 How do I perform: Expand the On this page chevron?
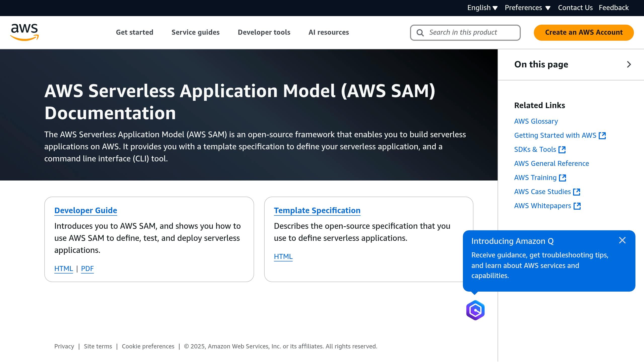629,64
